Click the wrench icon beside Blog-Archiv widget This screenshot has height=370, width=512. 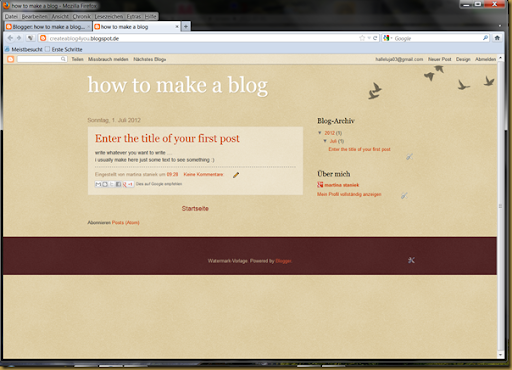click(x=409, y=157)
